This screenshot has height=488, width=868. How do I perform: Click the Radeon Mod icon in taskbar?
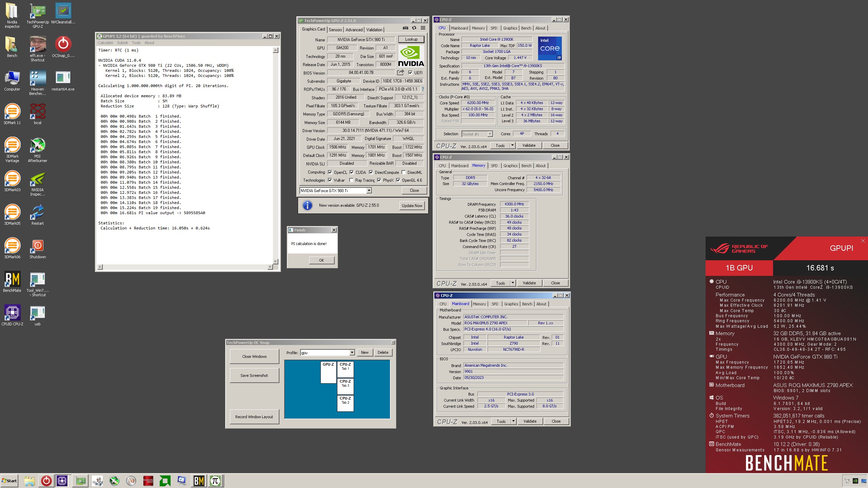click(148, 481)
